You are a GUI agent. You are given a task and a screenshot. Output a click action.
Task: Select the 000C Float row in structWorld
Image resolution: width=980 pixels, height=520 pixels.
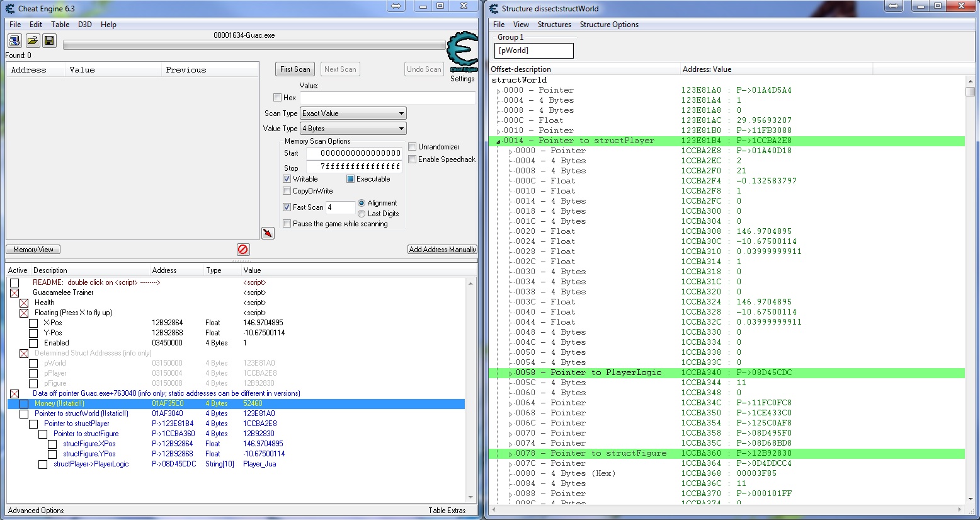pyautogui.click(x=727, y=121)
